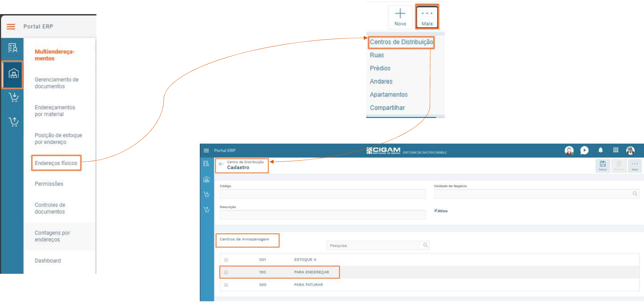Click the Portal ERP title in the large sidebar

click(38, 27)
